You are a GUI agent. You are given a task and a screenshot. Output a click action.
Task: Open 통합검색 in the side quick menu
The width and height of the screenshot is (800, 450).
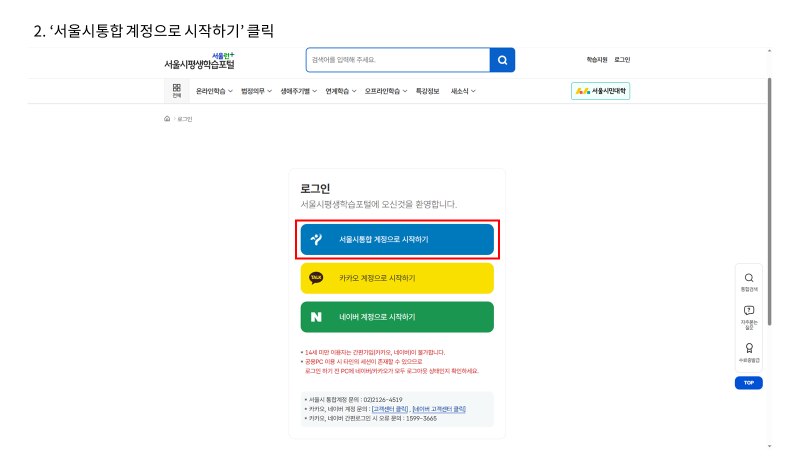749,282
